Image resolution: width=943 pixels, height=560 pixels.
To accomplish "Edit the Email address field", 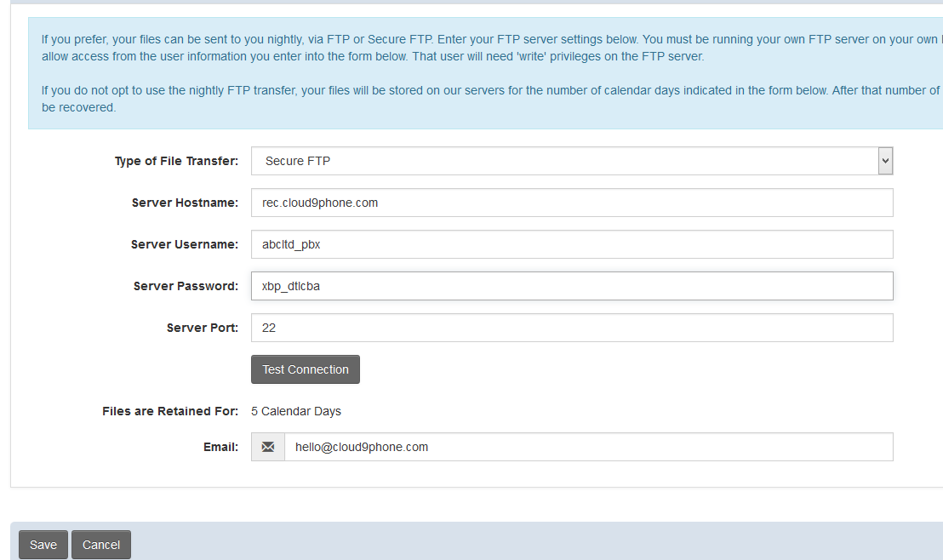I will click(589, 447).
